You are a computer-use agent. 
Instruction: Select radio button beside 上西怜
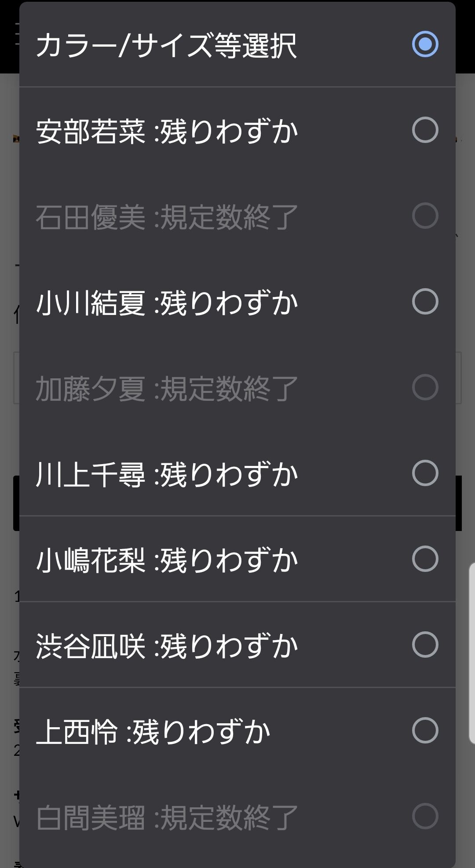point(425,730)
